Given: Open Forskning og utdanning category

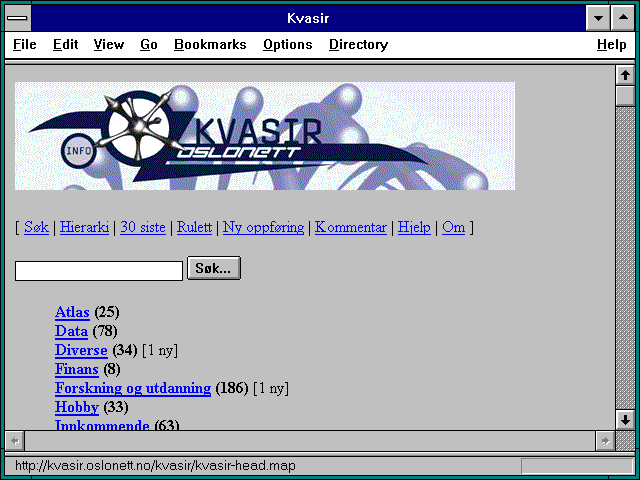Looking at the screenshot, I should pos(133,389).
